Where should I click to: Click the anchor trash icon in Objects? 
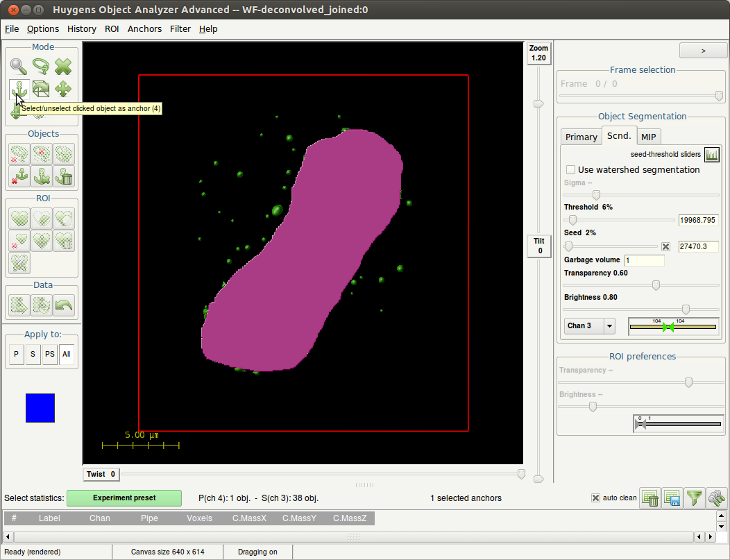pyautogui.click(x=64, y=176)
